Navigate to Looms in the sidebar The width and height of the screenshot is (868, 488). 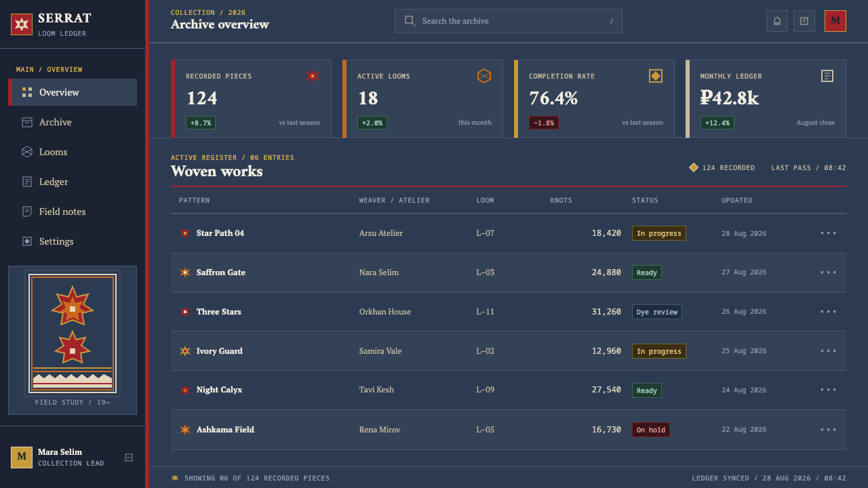tap(73, 152)
